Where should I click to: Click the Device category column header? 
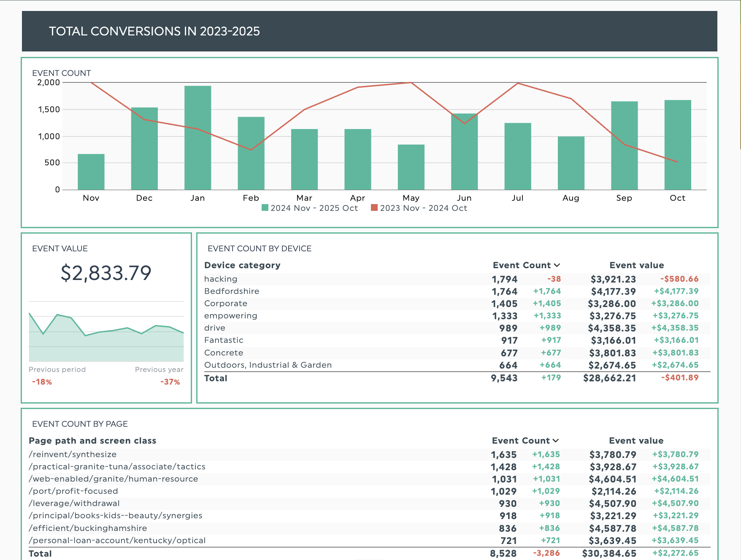click(242, 265)
